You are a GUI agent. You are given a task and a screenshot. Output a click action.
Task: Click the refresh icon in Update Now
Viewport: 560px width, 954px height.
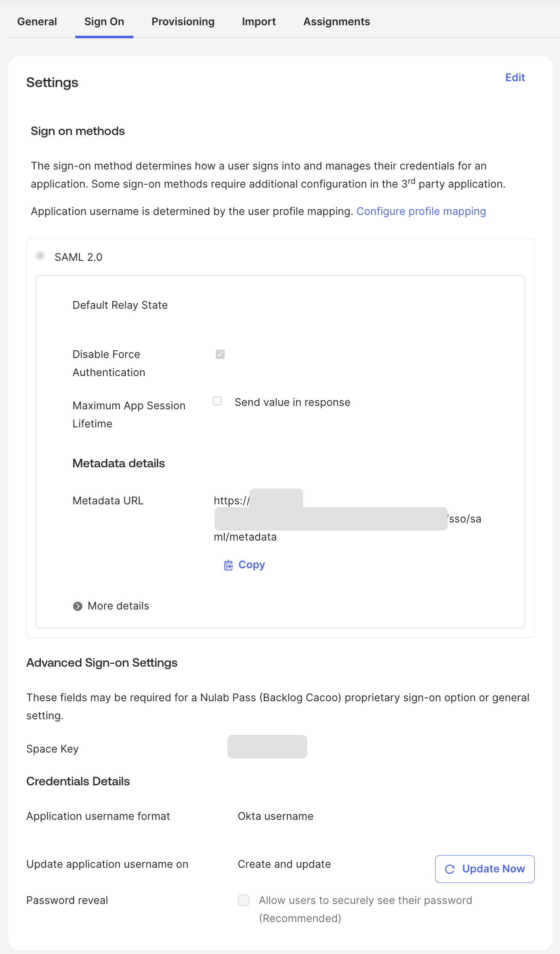[x=450, y=869]
